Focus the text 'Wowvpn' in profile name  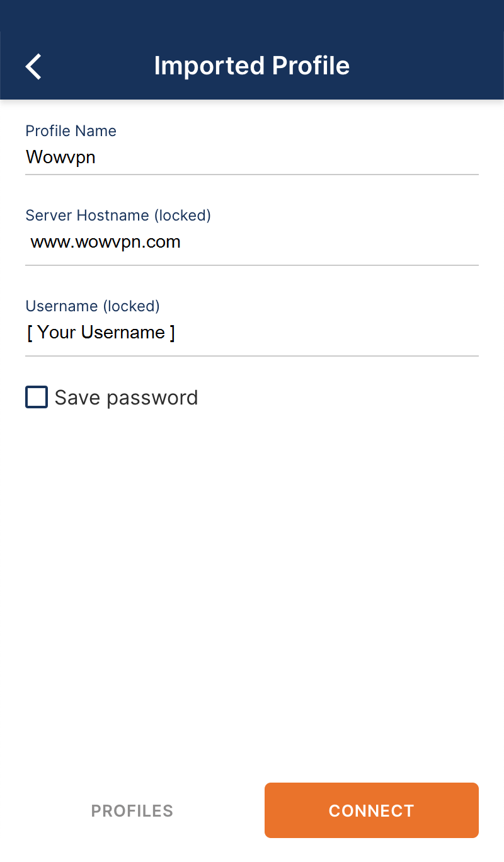point(60,157)
